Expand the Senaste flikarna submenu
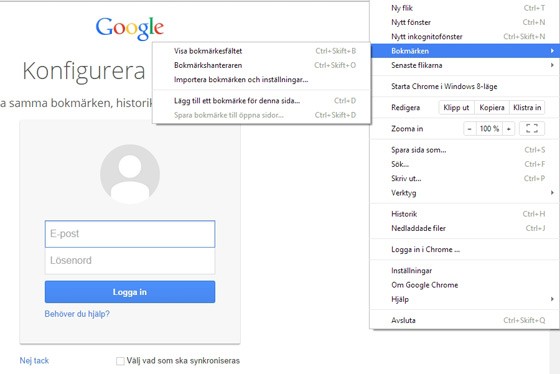The height and width of the screenshot is (374, 560). [x=464, y=65]
